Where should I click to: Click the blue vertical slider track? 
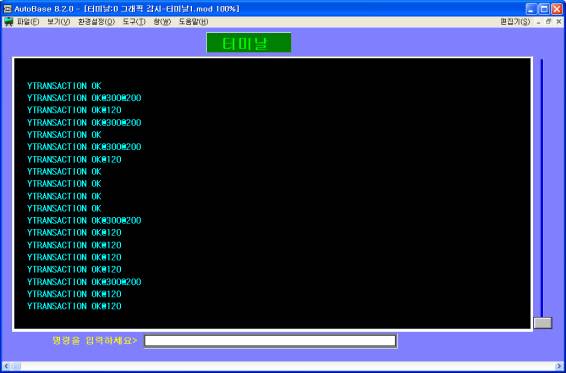click(541, 188)
